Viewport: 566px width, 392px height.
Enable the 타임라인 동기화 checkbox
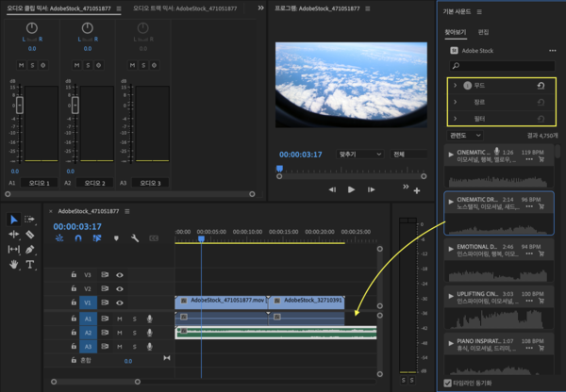coord(448,384)
